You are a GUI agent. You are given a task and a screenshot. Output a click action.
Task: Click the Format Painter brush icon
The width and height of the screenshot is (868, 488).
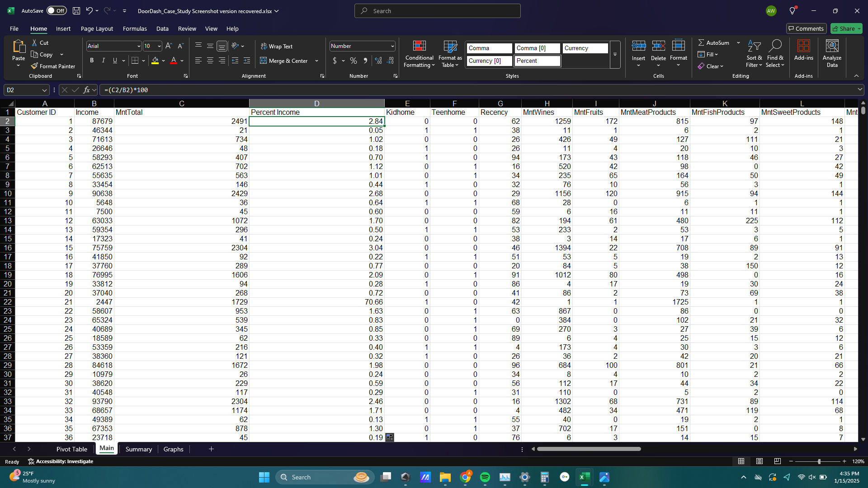pyautogui.click(x=34, y=66)
